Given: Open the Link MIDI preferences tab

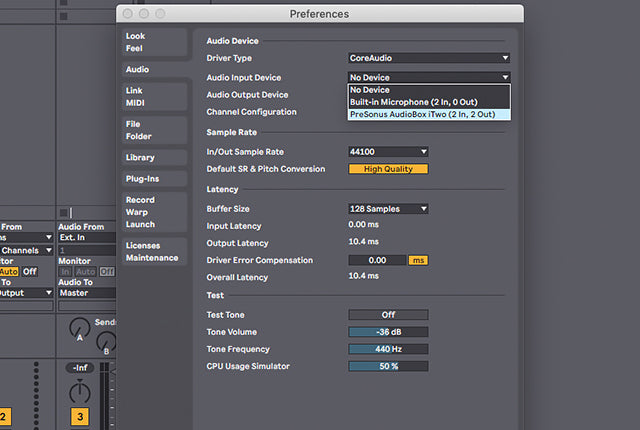Looking at the screenshot, I should pos(154,97).
